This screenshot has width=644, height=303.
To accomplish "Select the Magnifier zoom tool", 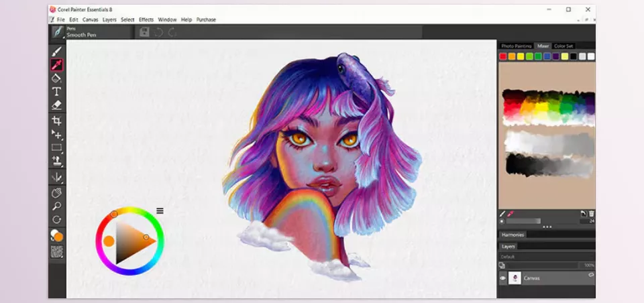I will pos(56,206).
